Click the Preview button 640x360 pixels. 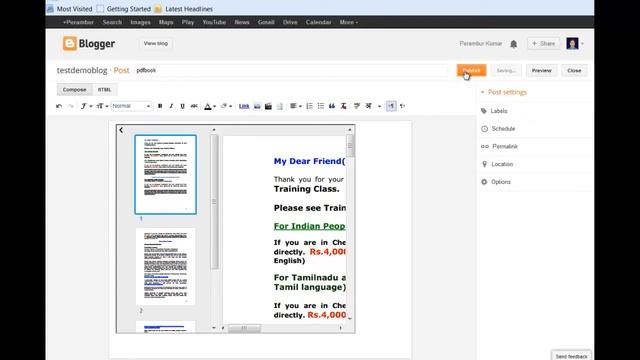coord(542,71)
